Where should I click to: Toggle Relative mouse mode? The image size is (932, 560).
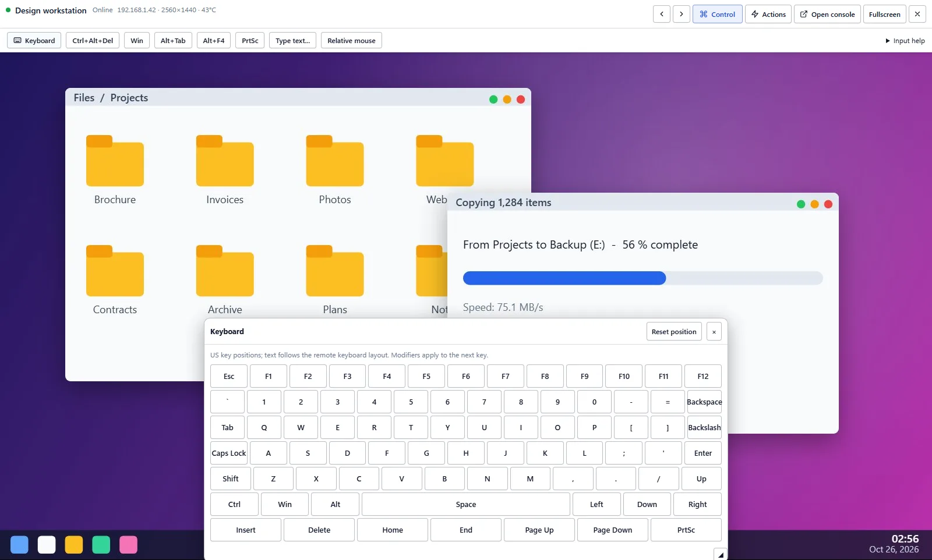pos(351,41)
